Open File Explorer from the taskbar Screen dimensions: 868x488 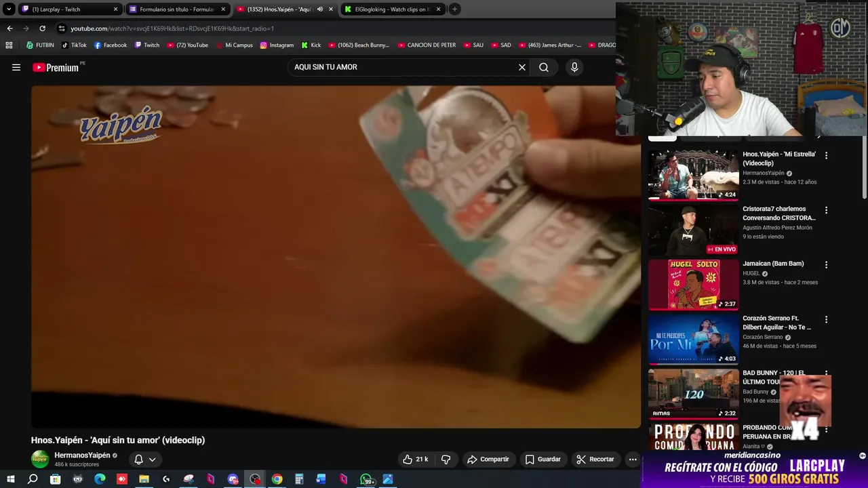(144, 479)
